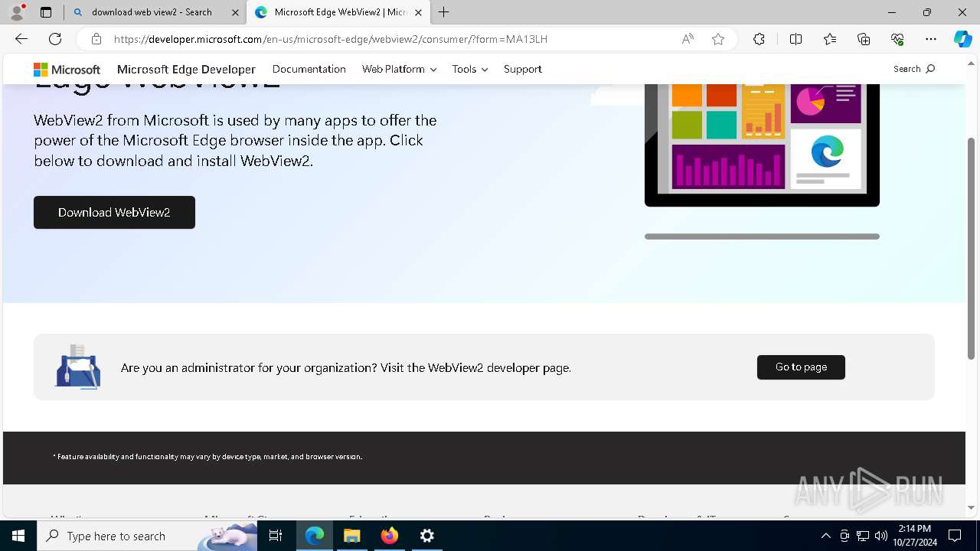Open Collections icon in toolbar
The image size is (980, 551).
point(864,39)
